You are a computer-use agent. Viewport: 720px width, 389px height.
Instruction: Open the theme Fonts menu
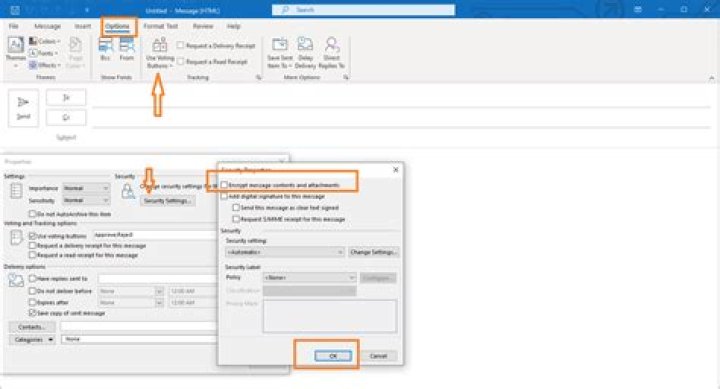click(x=44, y=53)
